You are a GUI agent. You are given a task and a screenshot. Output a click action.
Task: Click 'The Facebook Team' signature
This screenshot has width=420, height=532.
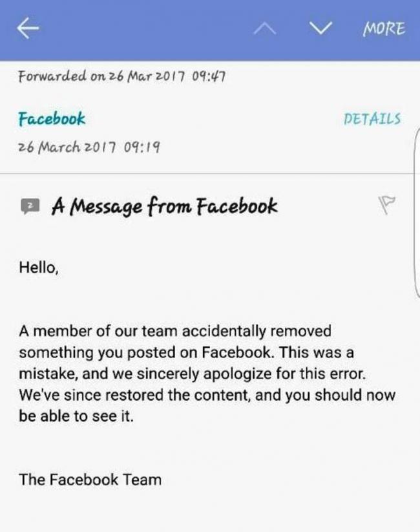coord(90,480)
